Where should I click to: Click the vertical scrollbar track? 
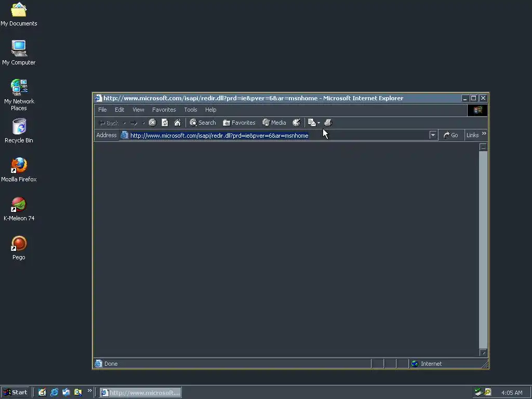483,249
